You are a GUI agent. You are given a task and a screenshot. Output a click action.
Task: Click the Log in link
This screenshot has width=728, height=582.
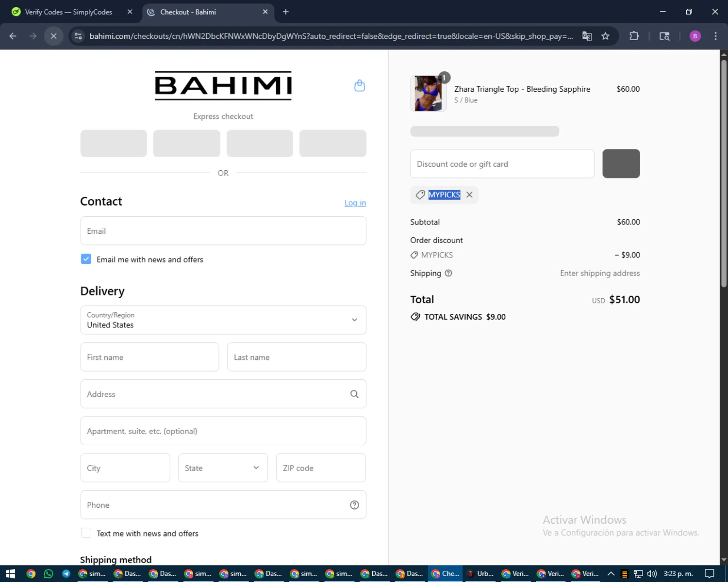(x=355, y=203)
